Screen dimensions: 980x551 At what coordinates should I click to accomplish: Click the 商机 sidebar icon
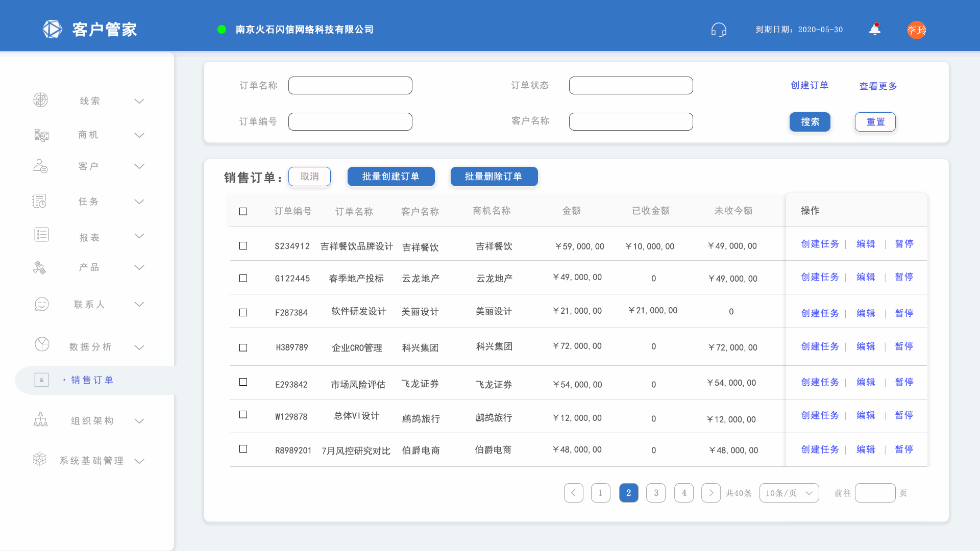point(41,135)
